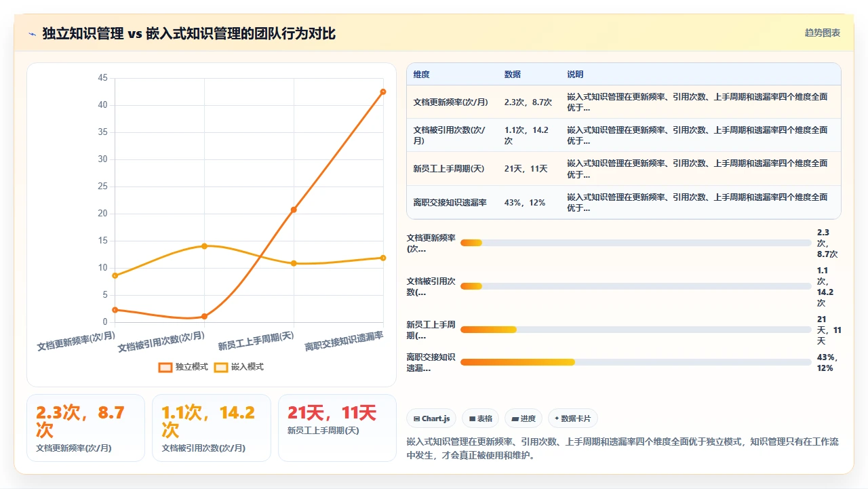
Task: Click the 离职交接知识遗漏 progress bar
Action: click(636, 362)
